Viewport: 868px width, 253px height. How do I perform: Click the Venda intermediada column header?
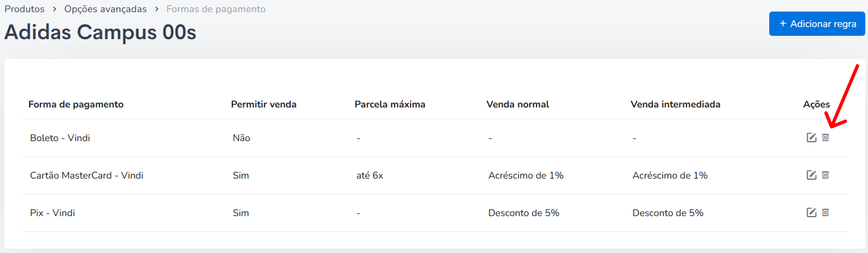click(x=675, y=104)
